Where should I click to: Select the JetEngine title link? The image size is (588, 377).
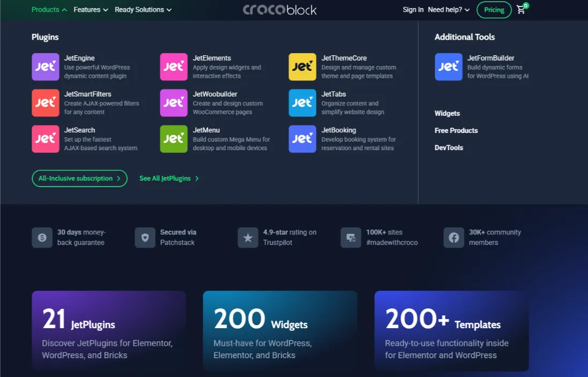[x=79, y=58]
